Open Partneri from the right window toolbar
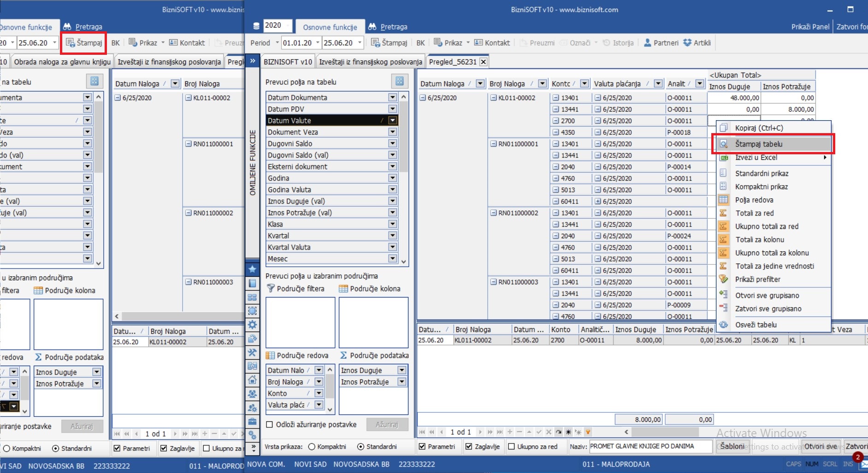The width and height of the screenshot is (868, 473). (661, 43)
